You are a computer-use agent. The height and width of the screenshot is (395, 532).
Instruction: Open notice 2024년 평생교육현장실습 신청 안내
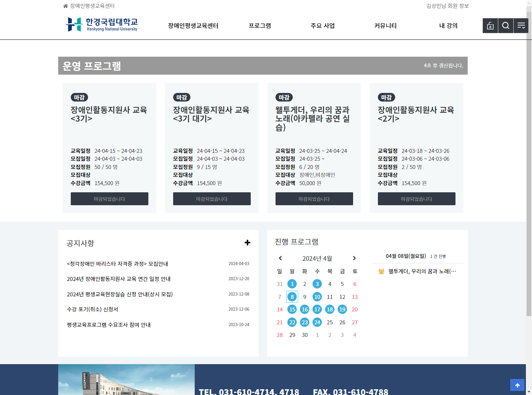pyautogui.click(x=120, y=294)
